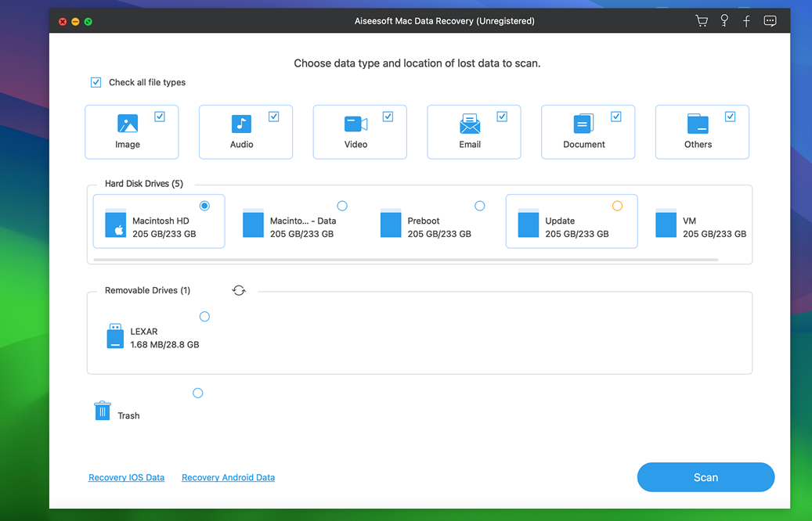Image resolution: width=812 pixels, height=521 pixels.
Task: Click the Update drive icon
Action: [x=529, y=222]
